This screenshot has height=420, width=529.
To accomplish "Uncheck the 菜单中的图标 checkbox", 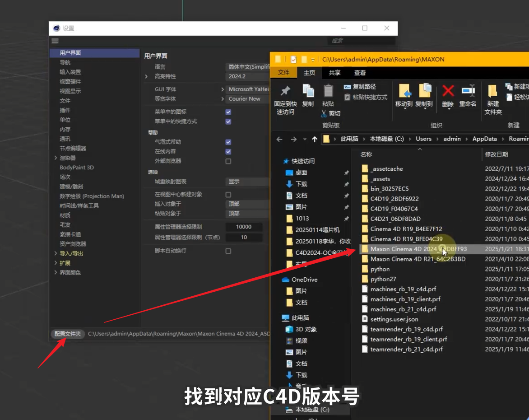I will click(x=228, y=112).
